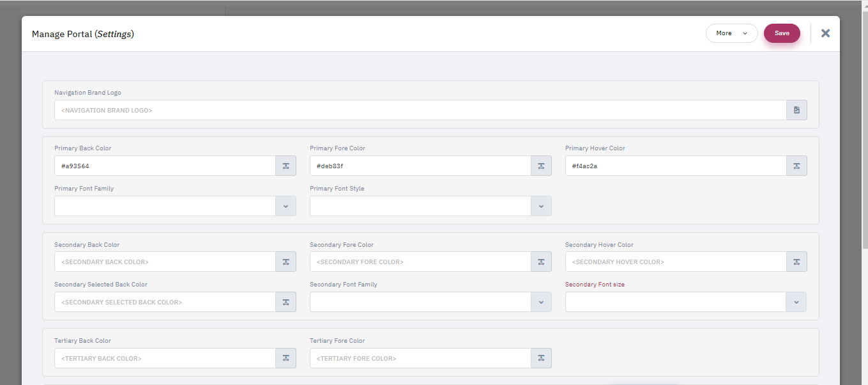Click the Secondary Back Color label
The image size is (868, 385).
point(87,245)
